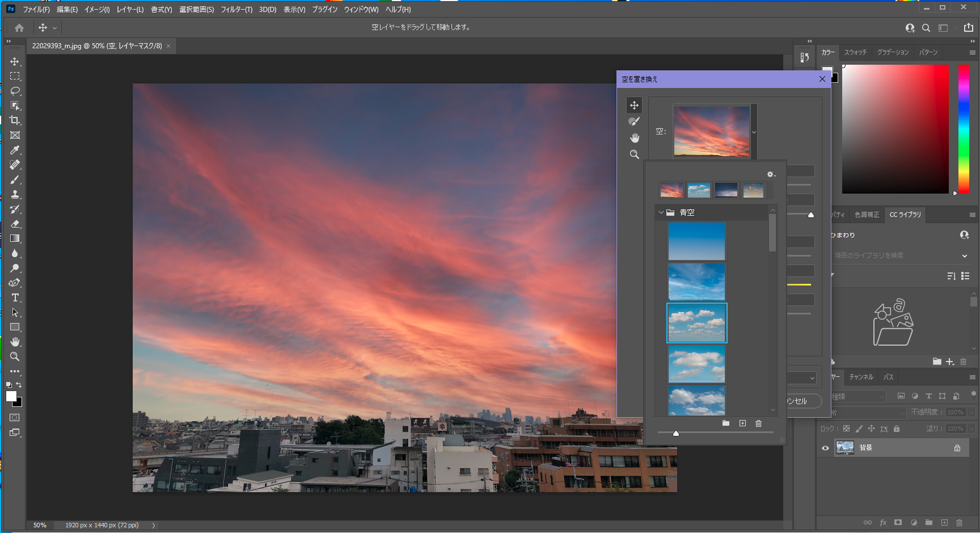The width and height of the screenshot is (980, 533).
Task: Collapse the 青空 preset group
Action: pyautogui.click(x=661, y=213)
